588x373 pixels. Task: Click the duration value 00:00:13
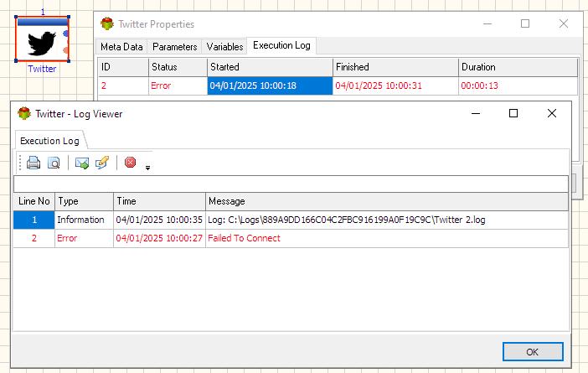click(x=480, y=86)
